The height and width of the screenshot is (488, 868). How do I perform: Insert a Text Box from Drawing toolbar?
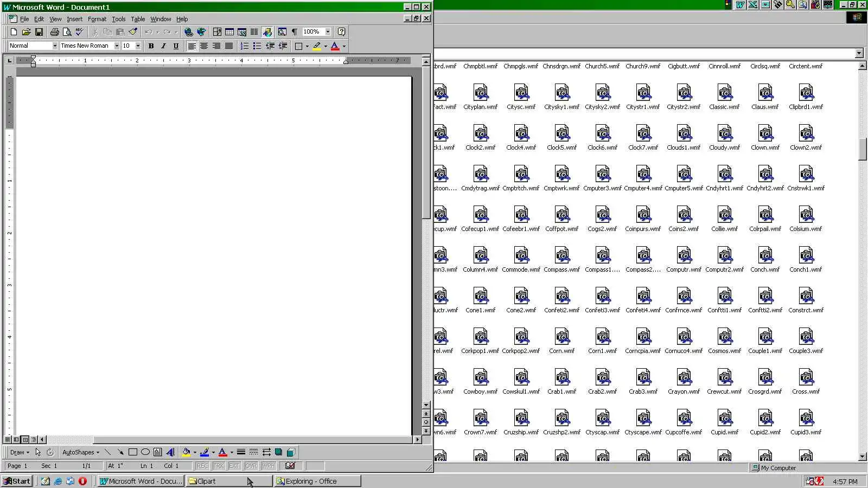click(x=157, y=452)
